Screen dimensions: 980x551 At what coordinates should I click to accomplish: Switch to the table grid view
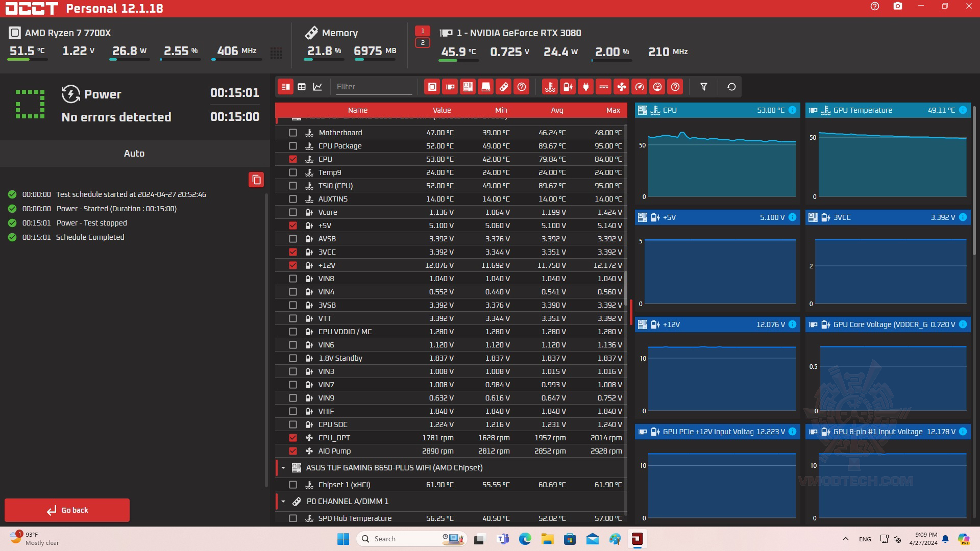coord(302,87)
